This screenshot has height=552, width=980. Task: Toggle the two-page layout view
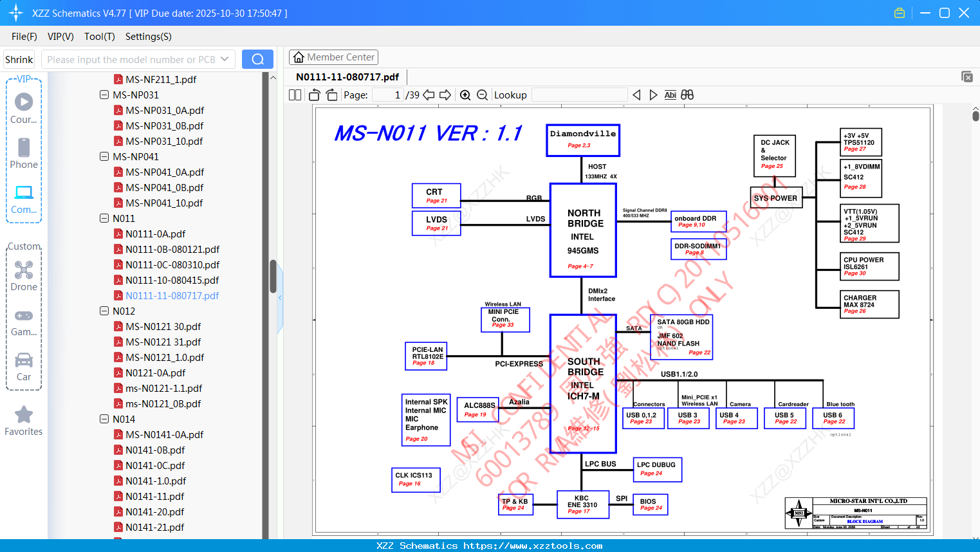pyautogui.click(x=295, y=95)
